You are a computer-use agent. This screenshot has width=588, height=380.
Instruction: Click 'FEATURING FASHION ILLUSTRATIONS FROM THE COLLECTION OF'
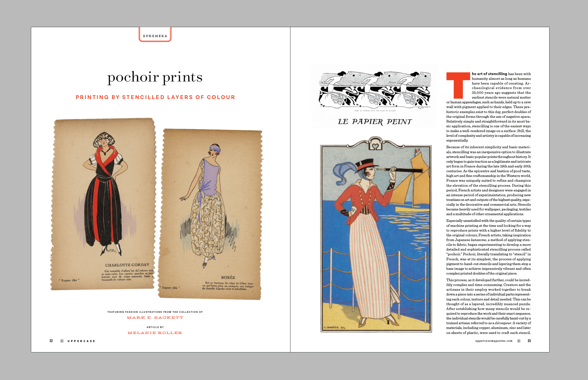pos(155,312)
